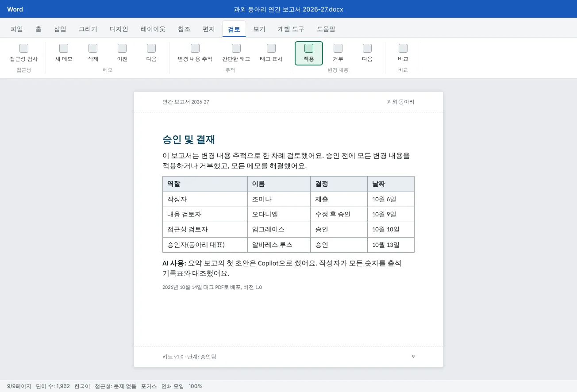This screenshot has height=392, width=577.
Task: Click the 9/9페이지 page indicator
Action: point(19,386)
